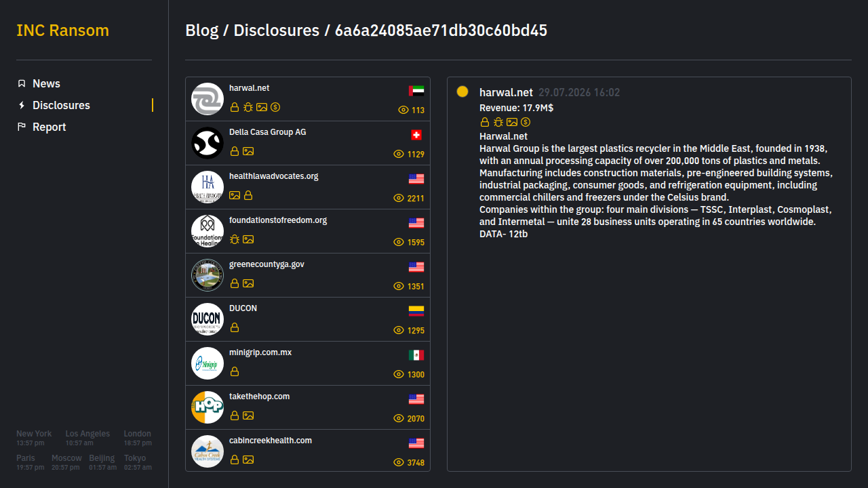This screenshot has width=868, height=488.
Task: Open the healthlawadvocates.org disclosure
Action: pyautogui.click(x=308, y=187)
